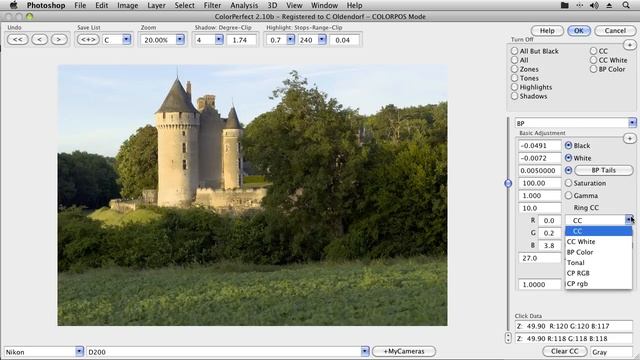Image resolution: width=640 pixels, height=360 pixels.
Task: Open the Filter menu
Action: (212, 5)
